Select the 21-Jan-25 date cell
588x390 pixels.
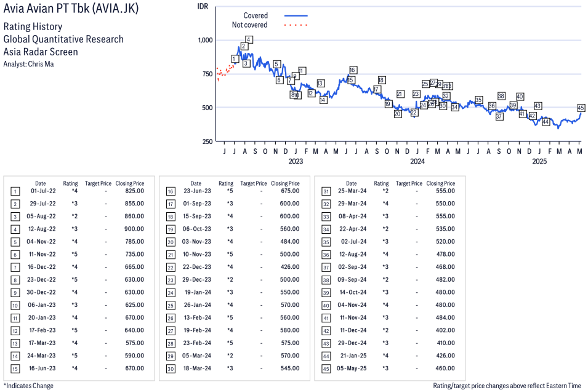[x=353, y=356]
